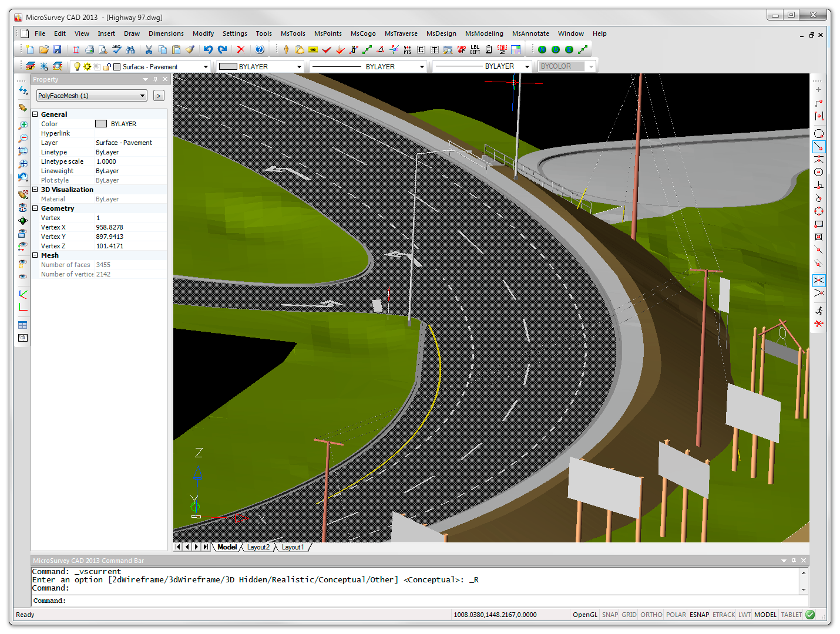
Task: Click the '>' button beside PolyFaceMesh
Action: click(159, 96)
